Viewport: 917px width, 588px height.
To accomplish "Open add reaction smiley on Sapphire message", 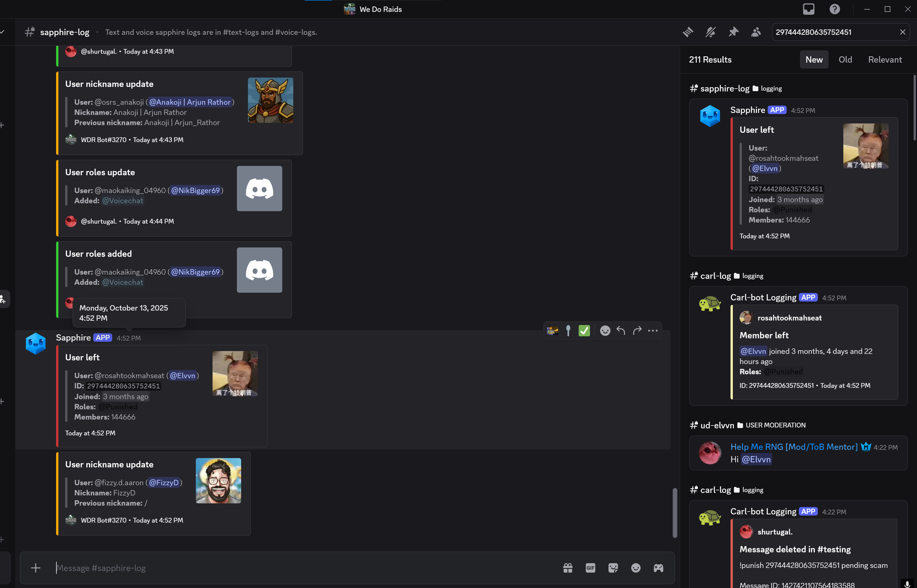I will pyautogui.click(x=605, y=331).
